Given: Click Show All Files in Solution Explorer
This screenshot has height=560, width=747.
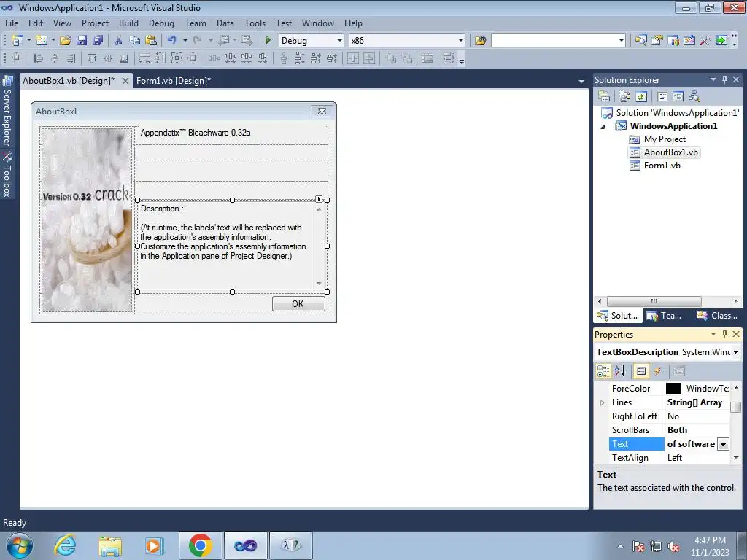Looking at the screenshot, I should 625,97.
